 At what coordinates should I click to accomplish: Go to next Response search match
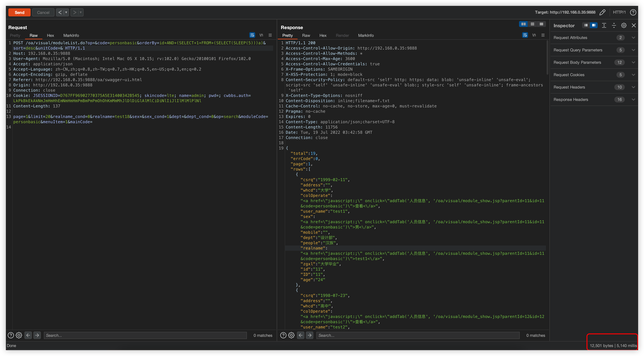[309, 335]
